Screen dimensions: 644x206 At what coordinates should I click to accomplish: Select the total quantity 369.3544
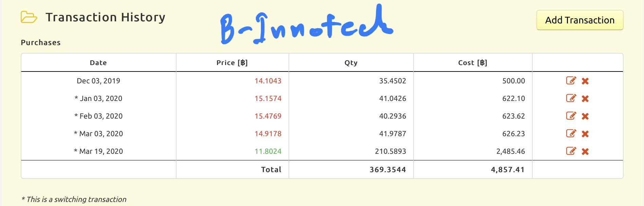[388, 169]
